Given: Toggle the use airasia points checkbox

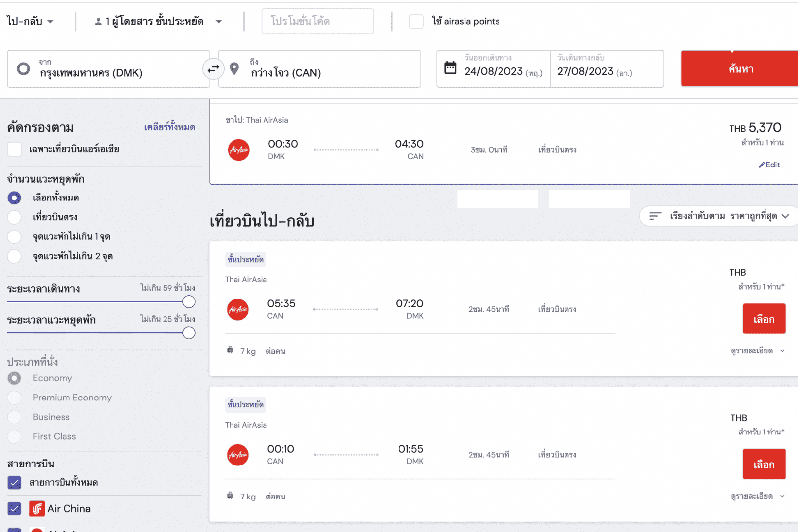Looking at the screenshot, I should 416,21.
